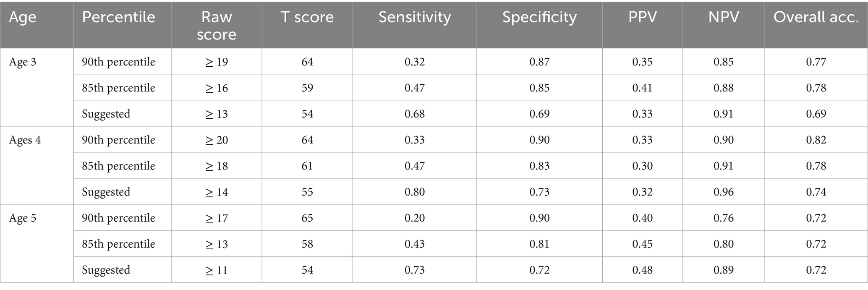Select the T score 65 cell
Image resolution: width=868 pixels, height=290 pixels.
[x=307, y=218]
